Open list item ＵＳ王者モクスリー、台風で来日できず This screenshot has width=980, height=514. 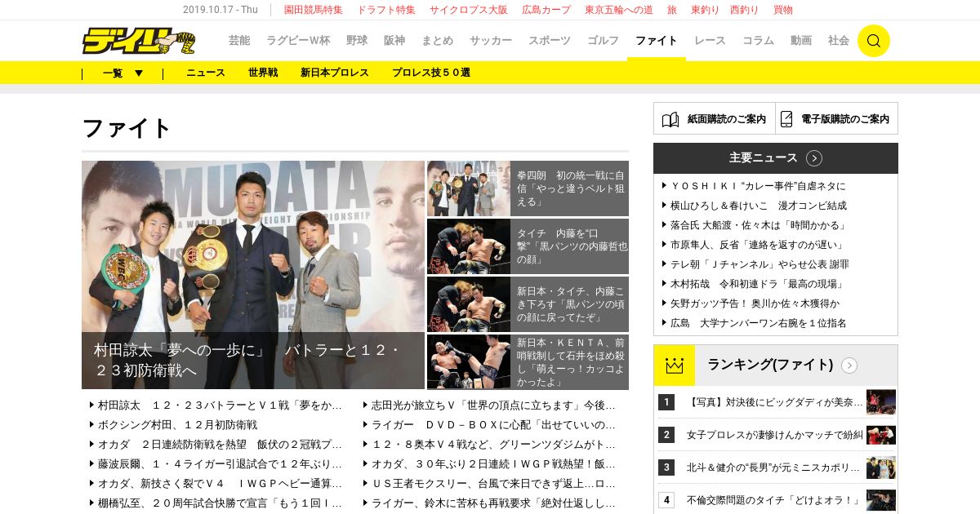(x=493, y=483)
